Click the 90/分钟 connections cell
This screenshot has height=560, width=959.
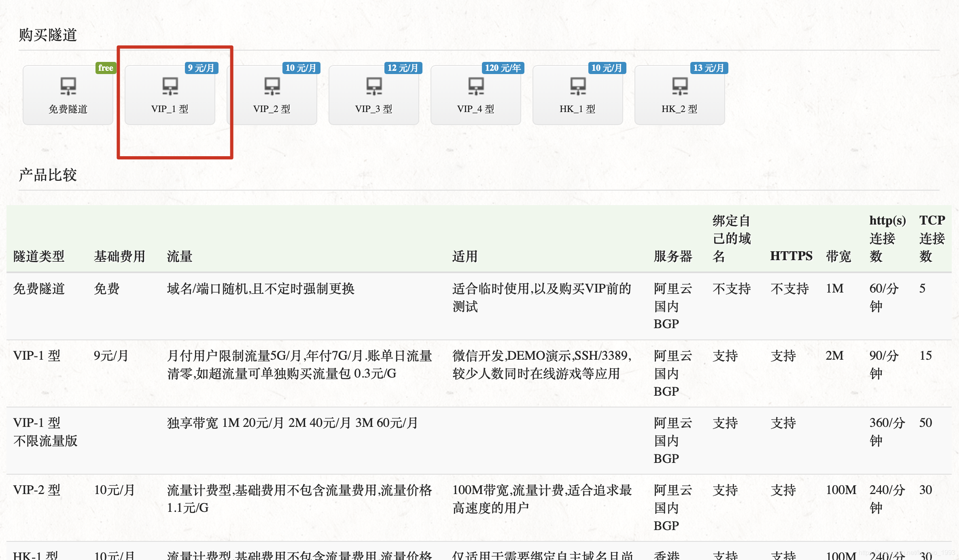(884, 365)
